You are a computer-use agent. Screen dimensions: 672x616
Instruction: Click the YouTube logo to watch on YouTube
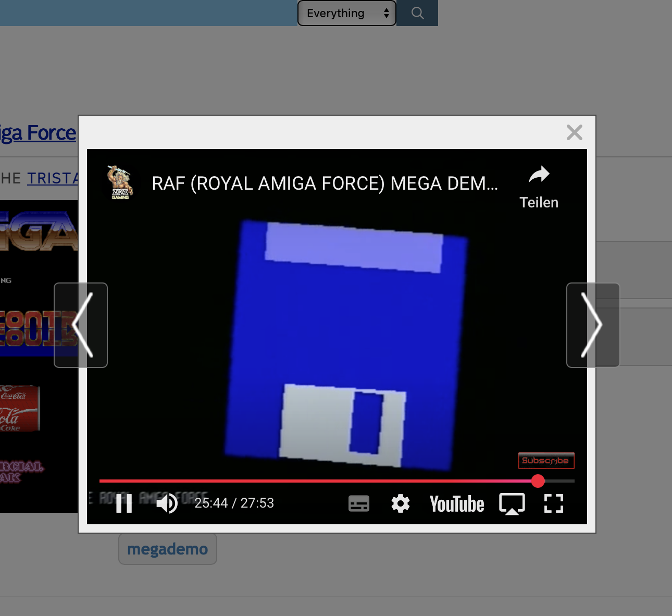click(457, 504)
